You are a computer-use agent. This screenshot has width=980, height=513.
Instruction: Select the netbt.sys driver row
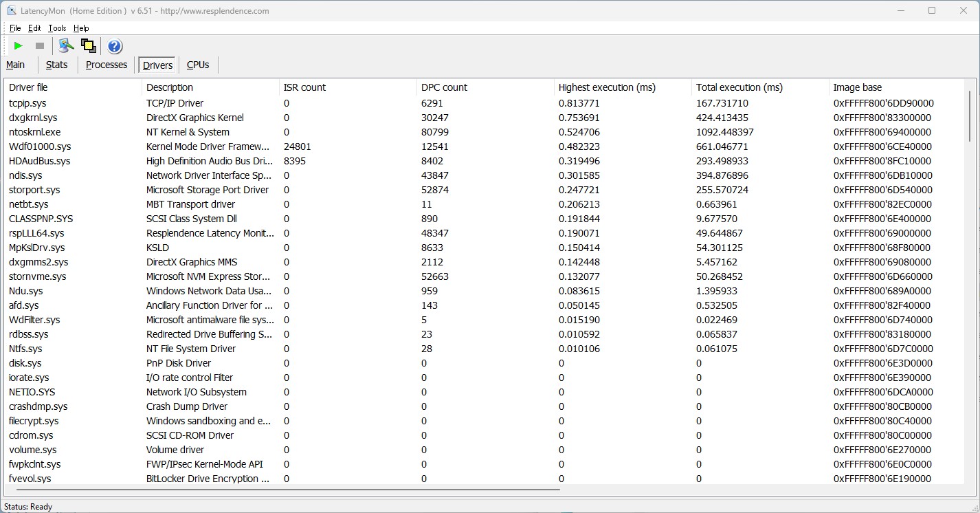click(485, 204)
